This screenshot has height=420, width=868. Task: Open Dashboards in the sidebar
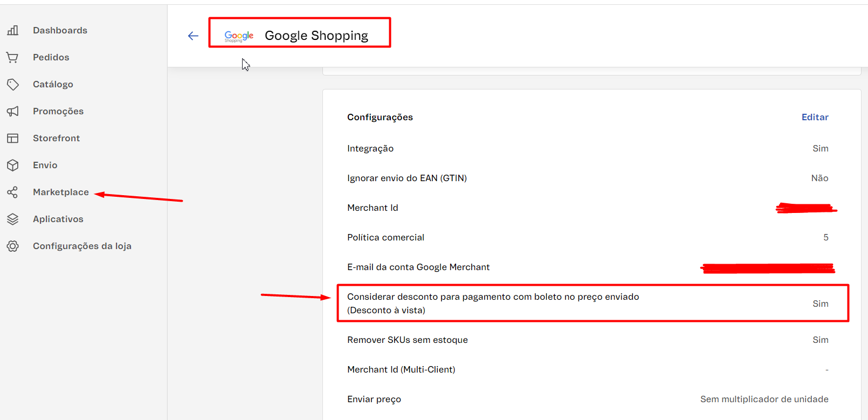tap(60, 30)
